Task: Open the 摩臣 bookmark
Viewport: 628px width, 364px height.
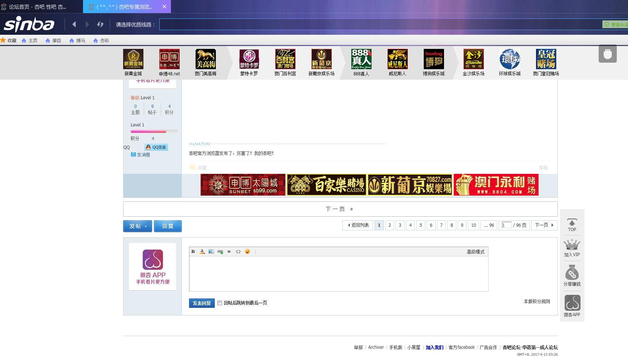Action: pos(54,41)
